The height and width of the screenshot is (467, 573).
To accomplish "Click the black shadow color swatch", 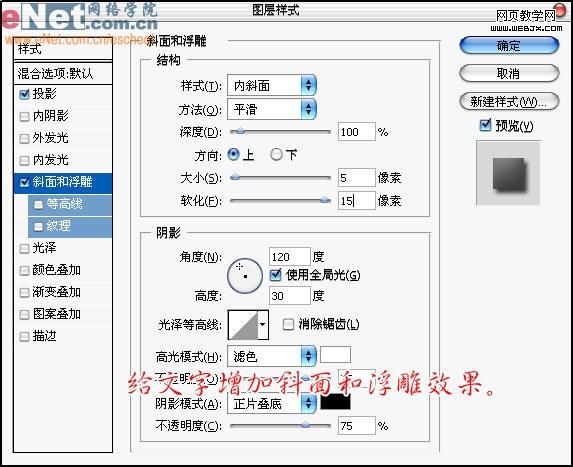I will [335, 402].
